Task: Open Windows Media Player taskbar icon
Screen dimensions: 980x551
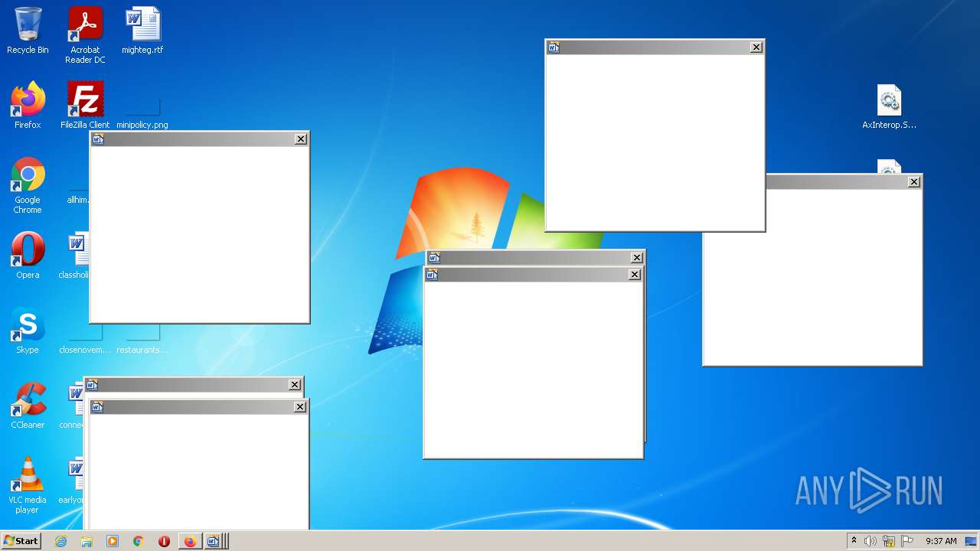Action: click(x=113, y=541)
